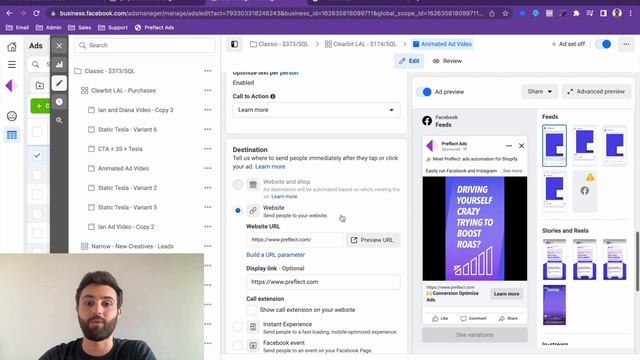Open the history clock icon

[x=59, y=102]
